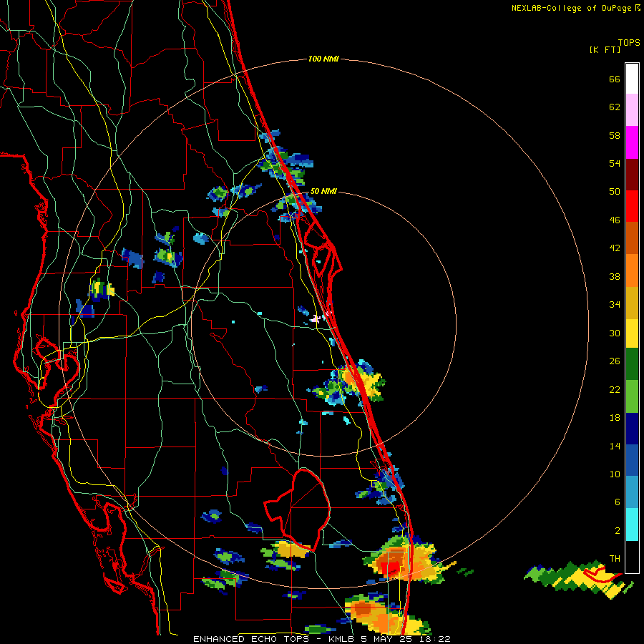Click the 18 value on the scale

point(615,418)
